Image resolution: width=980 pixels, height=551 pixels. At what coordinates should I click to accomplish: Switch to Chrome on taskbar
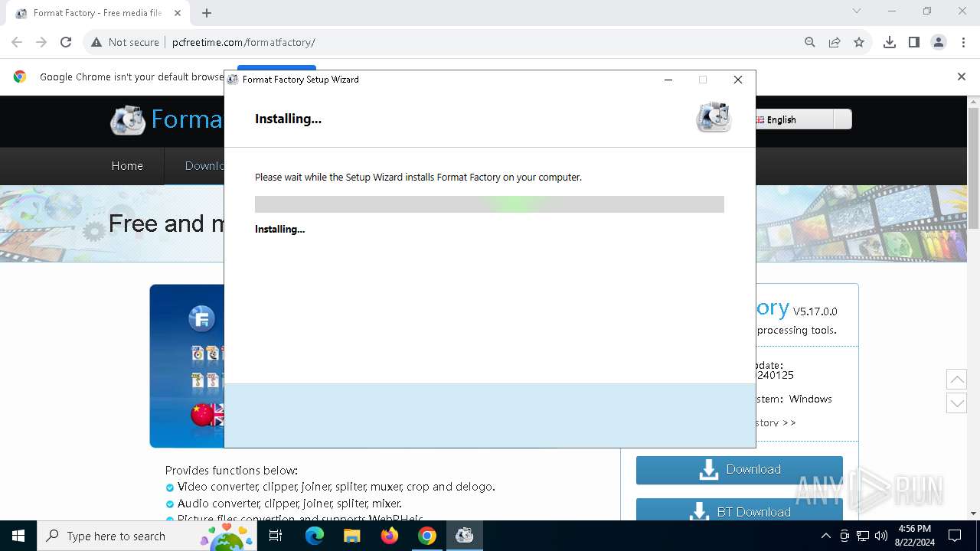coord(427,536)
